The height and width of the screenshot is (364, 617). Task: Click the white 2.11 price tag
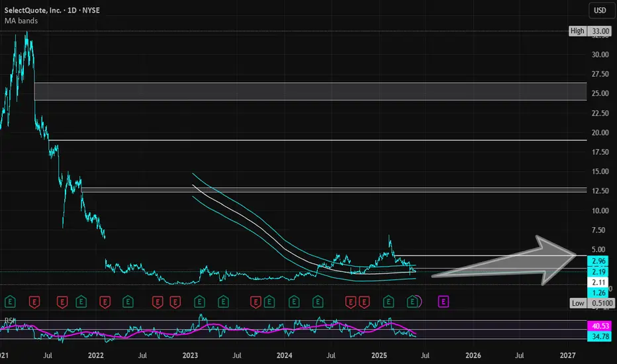point(598,282)
